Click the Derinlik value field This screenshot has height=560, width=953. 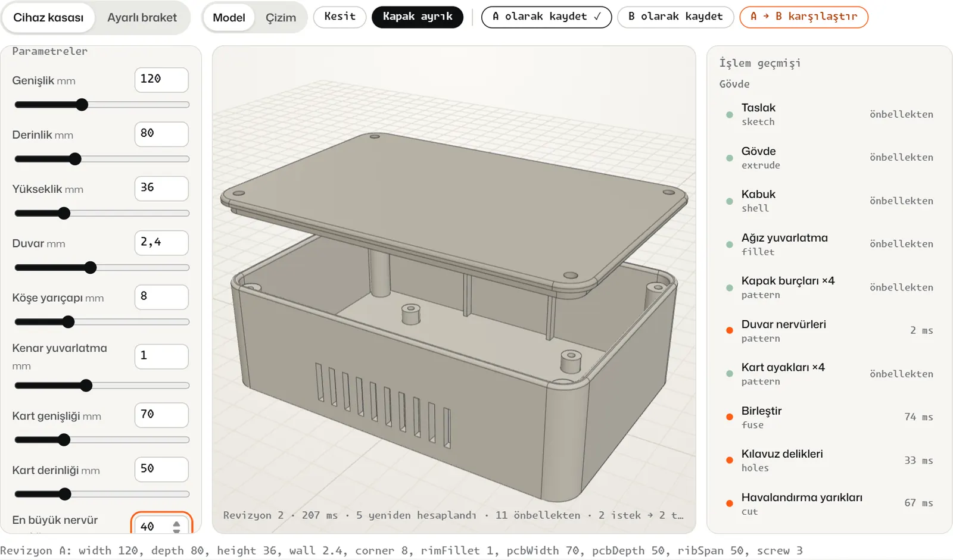[x=161, y=134]
